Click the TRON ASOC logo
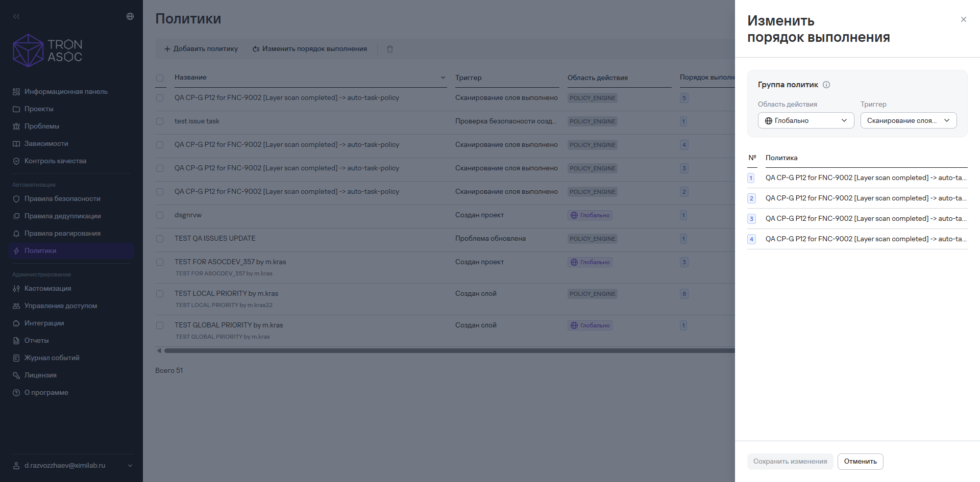This screenshot has width=980, height=482. pos(47,50)
